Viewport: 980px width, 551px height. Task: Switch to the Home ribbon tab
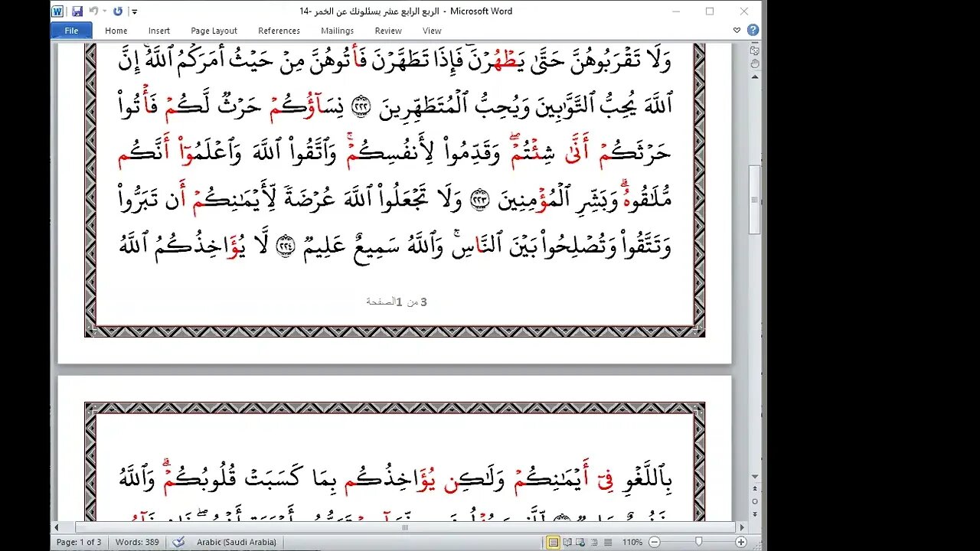coord(116,31)
